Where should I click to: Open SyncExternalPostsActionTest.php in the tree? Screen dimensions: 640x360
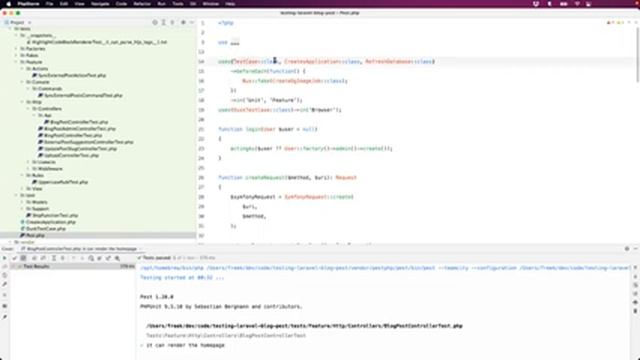click(x=69, y=76)
